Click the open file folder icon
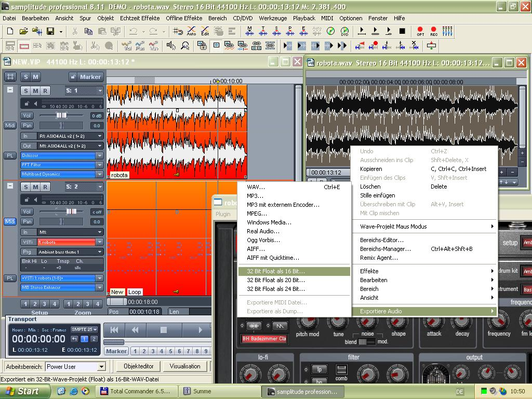 23,32
